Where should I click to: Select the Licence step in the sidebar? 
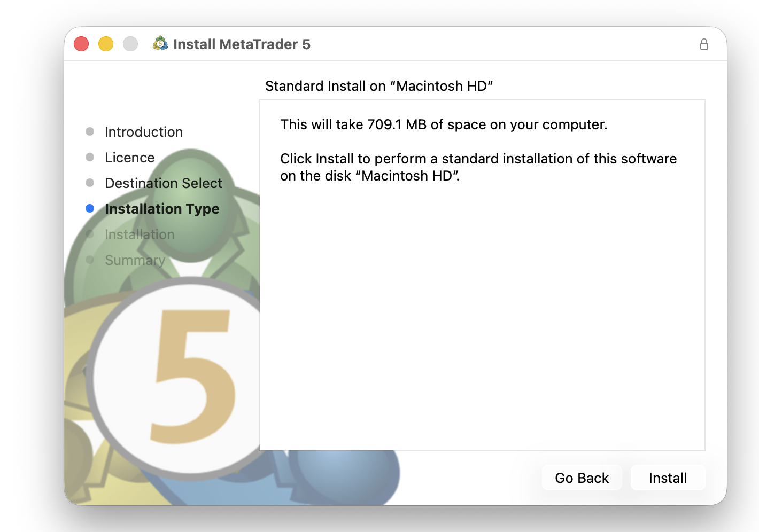tap(129, 157)
